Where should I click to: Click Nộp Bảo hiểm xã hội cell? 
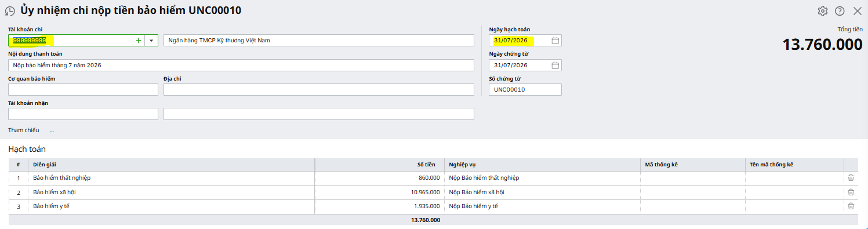coord(543,192)
